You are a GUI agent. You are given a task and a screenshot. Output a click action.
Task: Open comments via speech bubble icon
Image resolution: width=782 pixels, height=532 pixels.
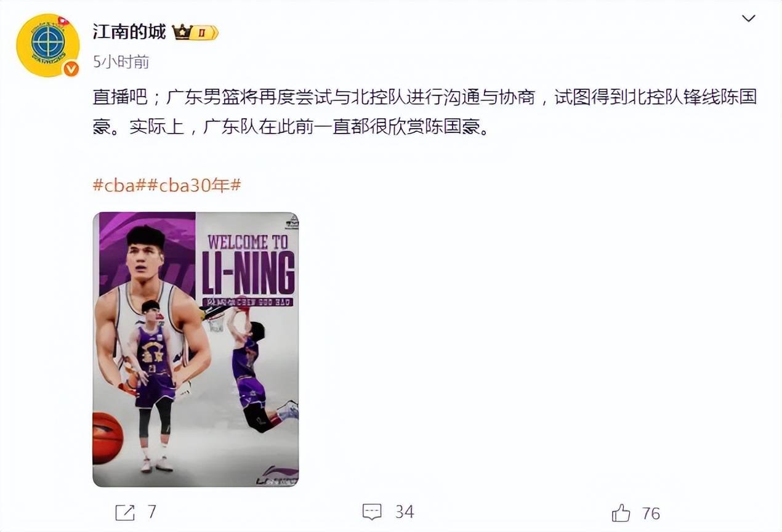(372, 512)
